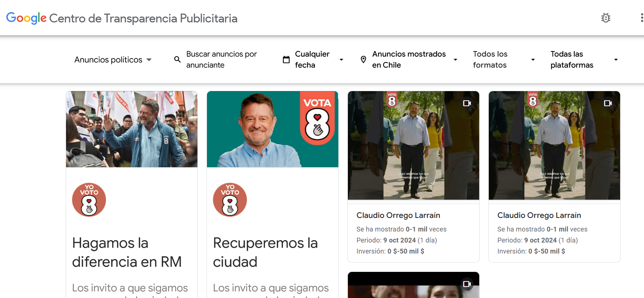Click the Periodo 9 oct 2024 text on first video card
This screenshot has width=644, height=298.
(x=397, y=240)
